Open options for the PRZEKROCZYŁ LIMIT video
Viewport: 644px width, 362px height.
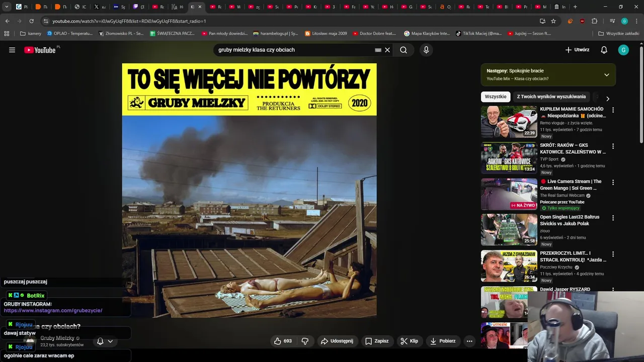pyautogui.click(x=613, y=254)
